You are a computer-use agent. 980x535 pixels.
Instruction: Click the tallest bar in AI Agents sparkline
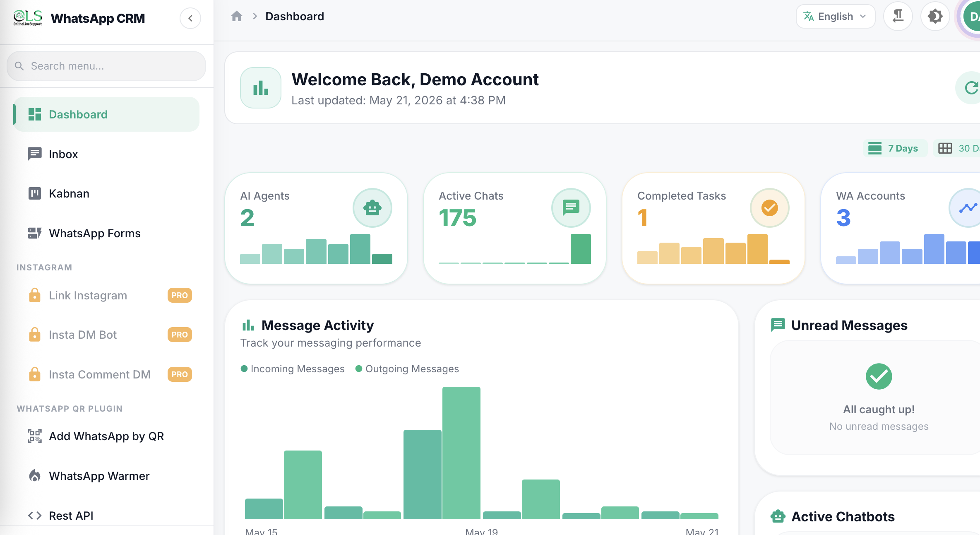point(360,249)
